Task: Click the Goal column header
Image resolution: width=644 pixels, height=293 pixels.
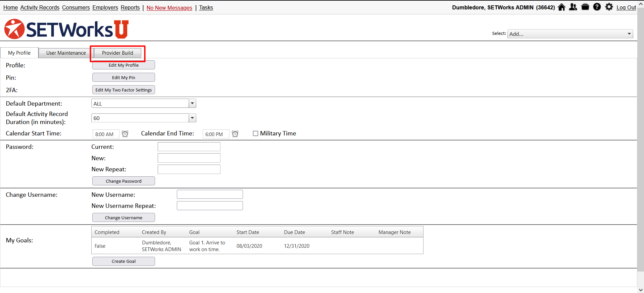Action: (194, 232)
